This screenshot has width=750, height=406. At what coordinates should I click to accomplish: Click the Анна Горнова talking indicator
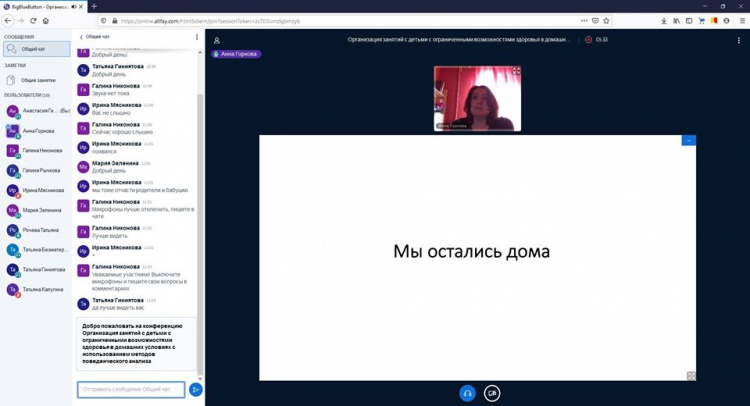coord(237,54)
